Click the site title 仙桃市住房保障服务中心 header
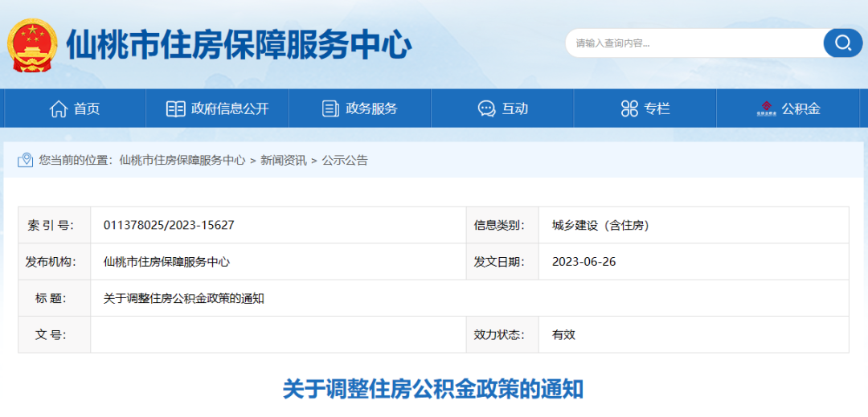This screenshot has width=868, height=417. 240,45
